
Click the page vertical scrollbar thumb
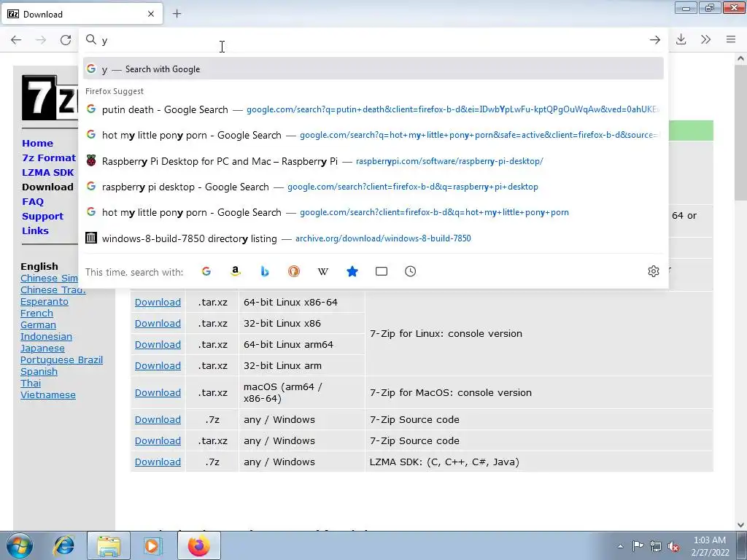click(740, 133)
